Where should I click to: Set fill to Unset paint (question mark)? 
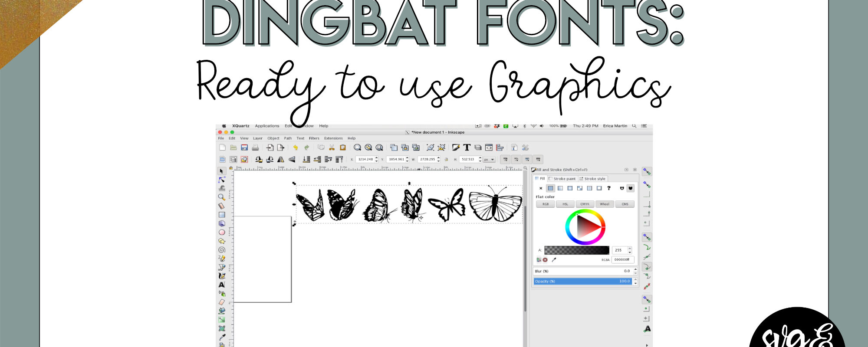tap(609, 188)
